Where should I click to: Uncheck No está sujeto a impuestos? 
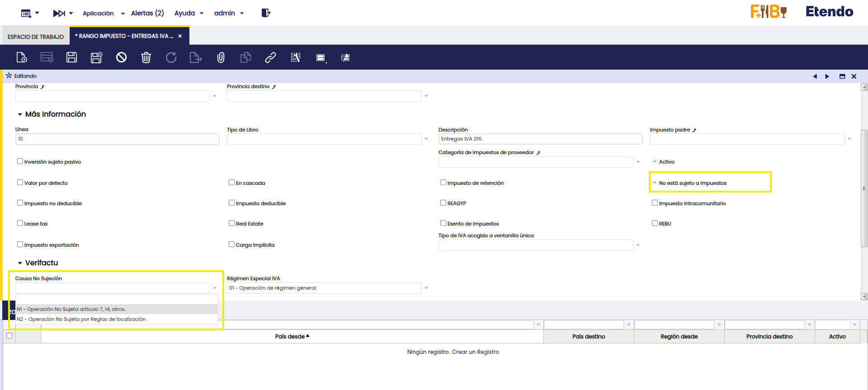pos(655,183)
